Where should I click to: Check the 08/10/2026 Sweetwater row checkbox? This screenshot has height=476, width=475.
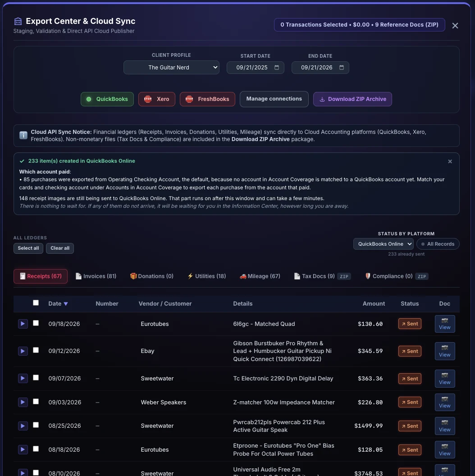(x=36, y=473)
